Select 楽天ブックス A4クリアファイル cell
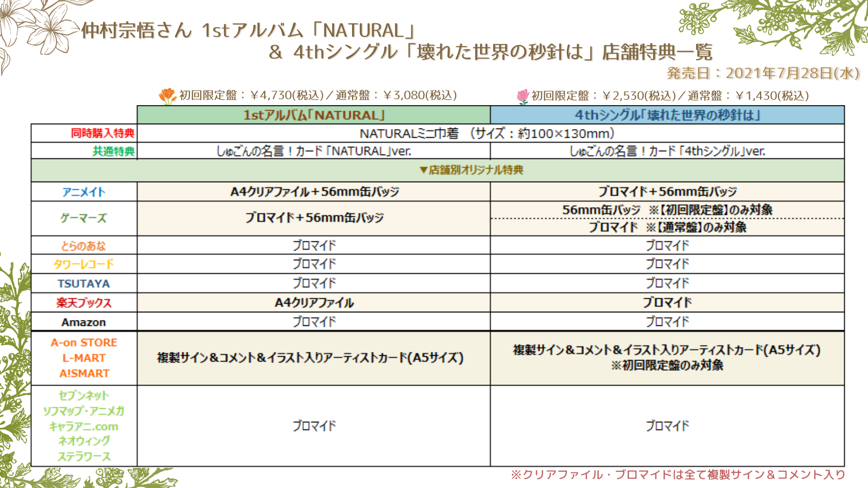The width and height of the screenshot is (868, 488). click(x=315, y=303)
